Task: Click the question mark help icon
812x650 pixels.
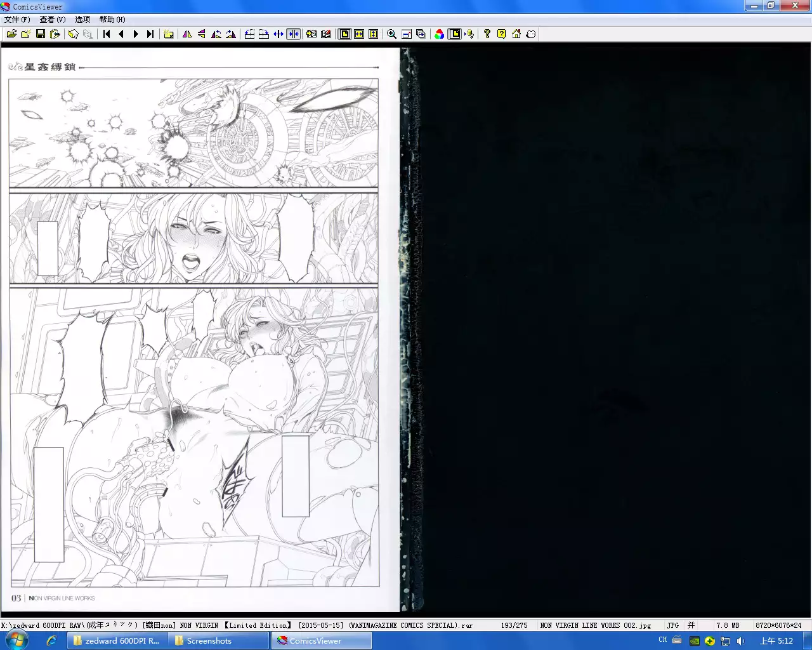Action: click(487, 34)
